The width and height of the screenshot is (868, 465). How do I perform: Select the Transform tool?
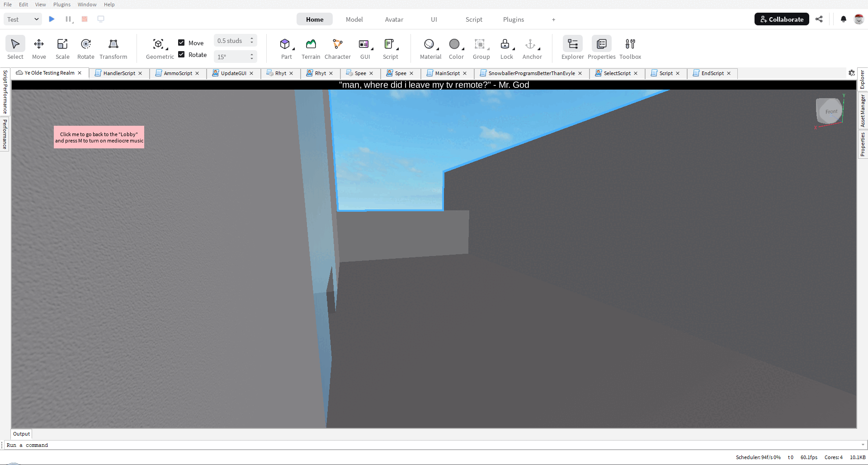point(113,47)
